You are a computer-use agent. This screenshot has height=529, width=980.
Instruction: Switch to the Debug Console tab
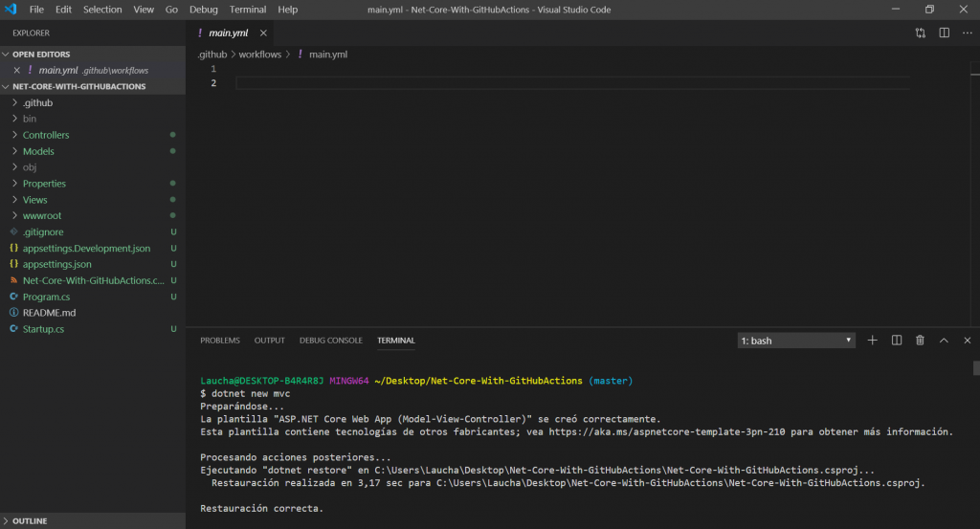(330, 341)
